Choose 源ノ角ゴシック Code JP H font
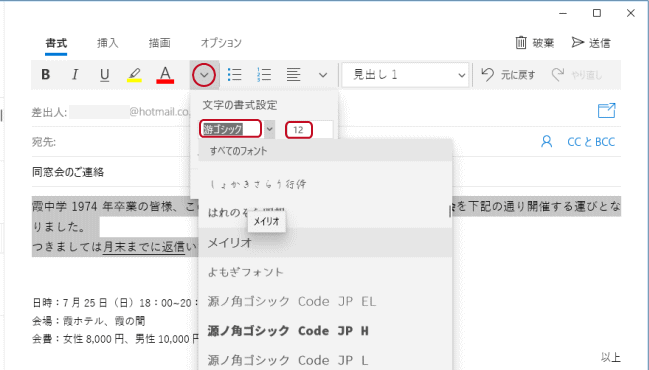Viewport: 649px width, 370px height. 325,331
